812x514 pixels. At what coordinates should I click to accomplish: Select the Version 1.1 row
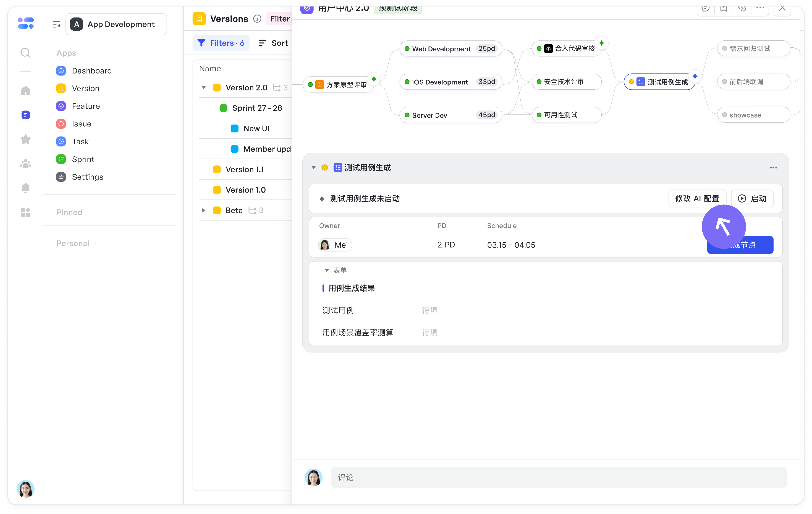245,169
